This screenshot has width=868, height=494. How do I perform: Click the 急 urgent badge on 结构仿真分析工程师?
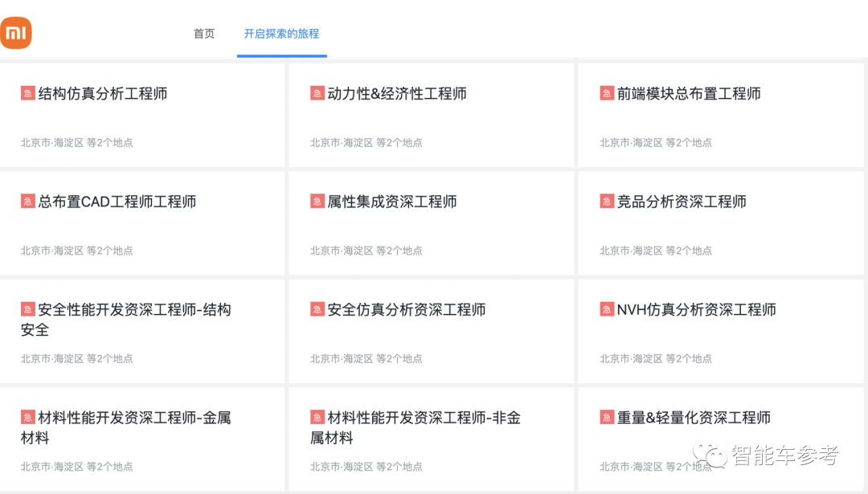tap(27, 92)
